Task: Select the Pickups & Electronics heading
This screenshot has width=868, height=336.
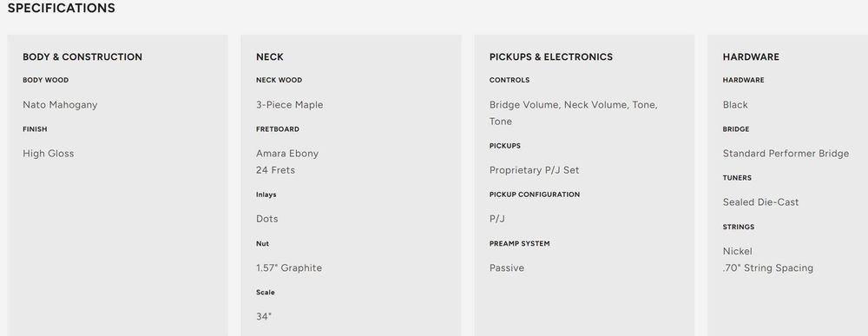Action: 551,57
